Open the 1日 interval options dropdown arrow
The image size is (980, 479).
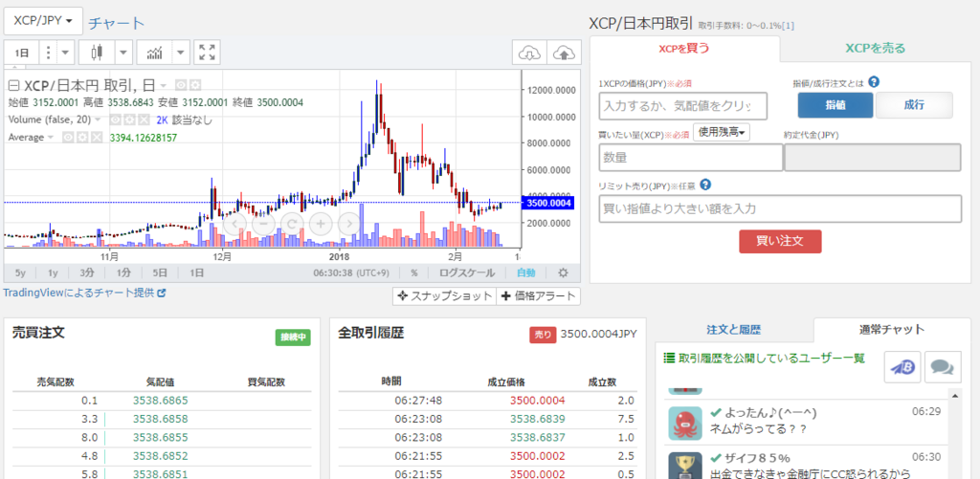[x=67, y=53]
